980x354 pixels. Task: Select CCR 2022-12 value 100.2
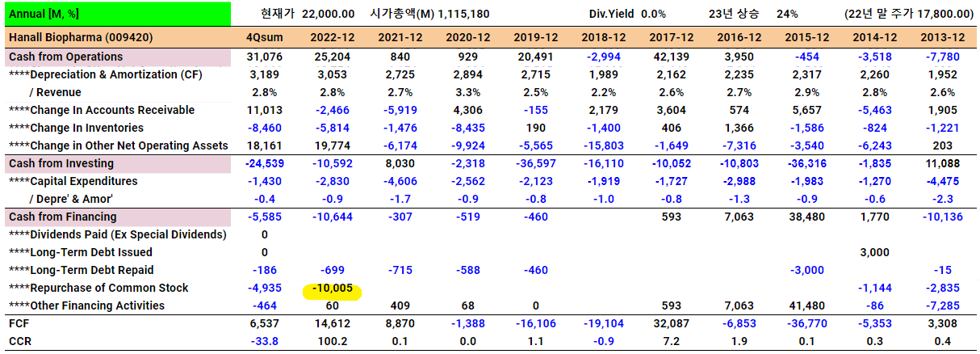click(332, 341)
